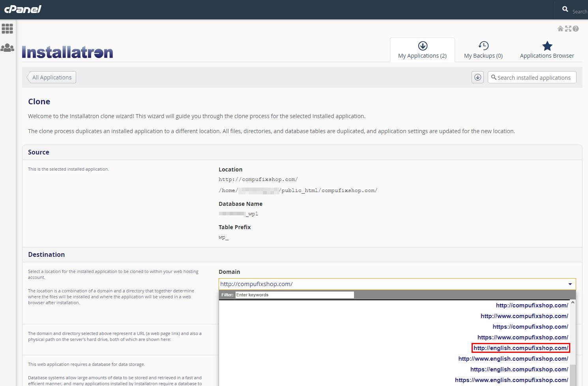Viewport: 588px width, 386px height.
Task: Click the My Applications download icon
Action: (x=423, y=46)
